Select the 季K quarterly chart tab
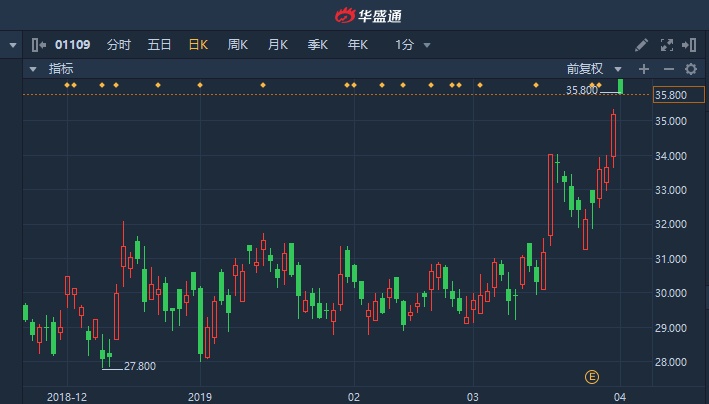The image size is (709, 404). [317, 45]
